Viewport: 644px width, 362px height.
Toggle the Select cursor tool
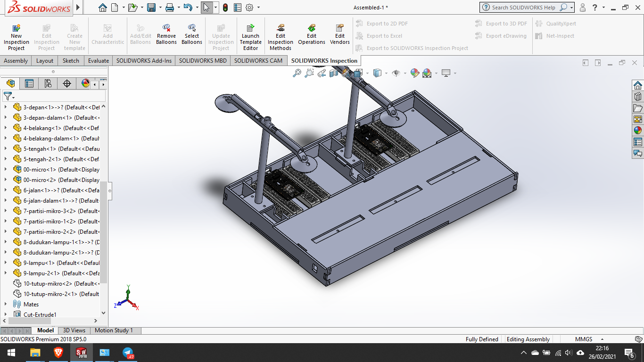[206, 8]
